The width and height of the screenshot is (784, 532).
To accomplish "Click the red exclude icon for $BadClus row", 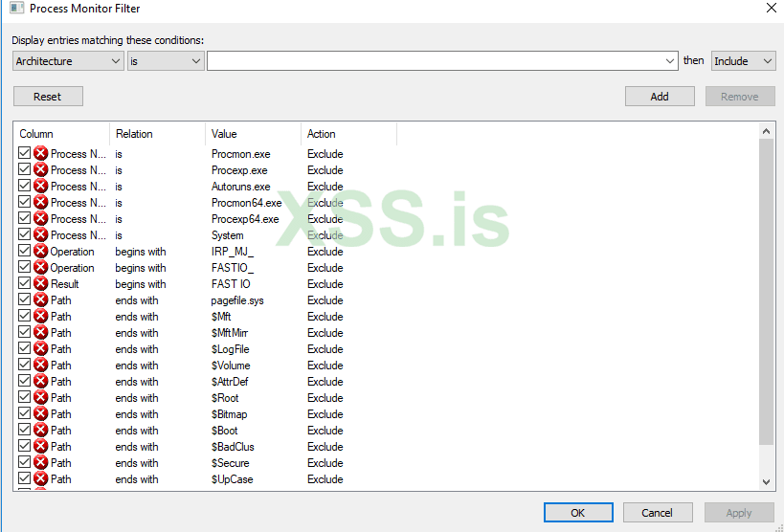I will [40, 446].
